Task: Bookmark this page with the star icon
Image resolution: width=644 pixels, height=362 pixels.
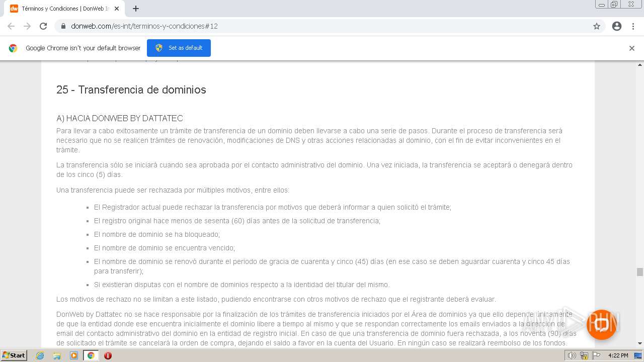Action: coord(597,26)
